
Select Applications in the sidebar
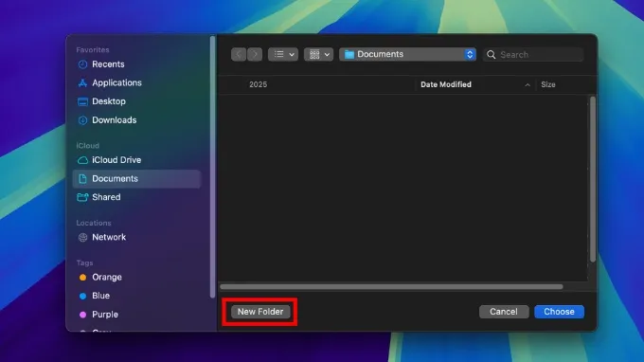[x=136, y=82]
